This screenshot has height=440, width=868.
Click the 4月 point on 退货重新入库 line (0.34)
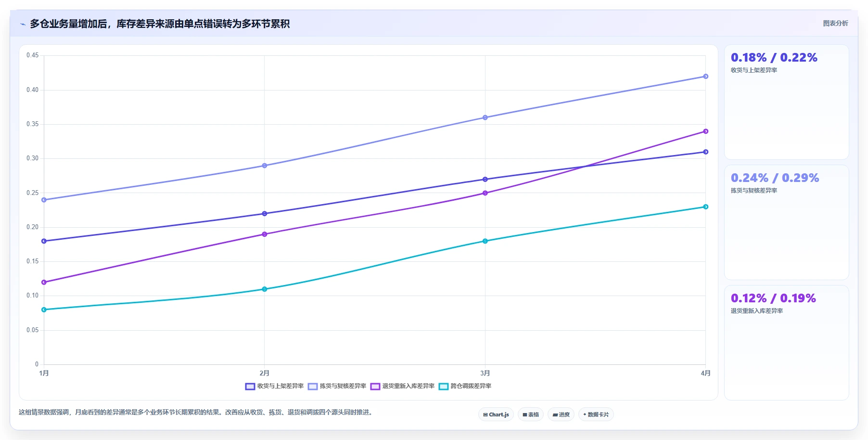706,131
